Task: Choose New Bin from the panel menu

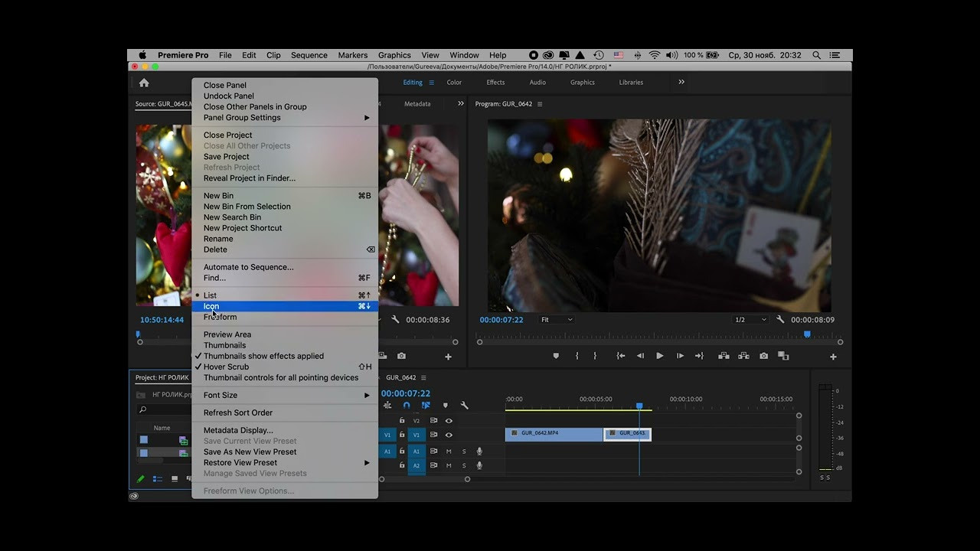Action: (219, 196)
